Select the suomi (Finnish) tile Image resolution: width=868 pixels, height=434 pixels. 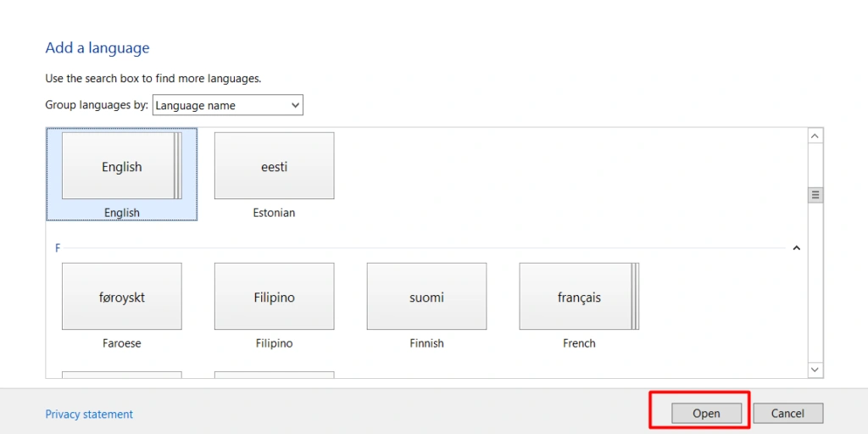pyautogui.click(x=426, y=297)
